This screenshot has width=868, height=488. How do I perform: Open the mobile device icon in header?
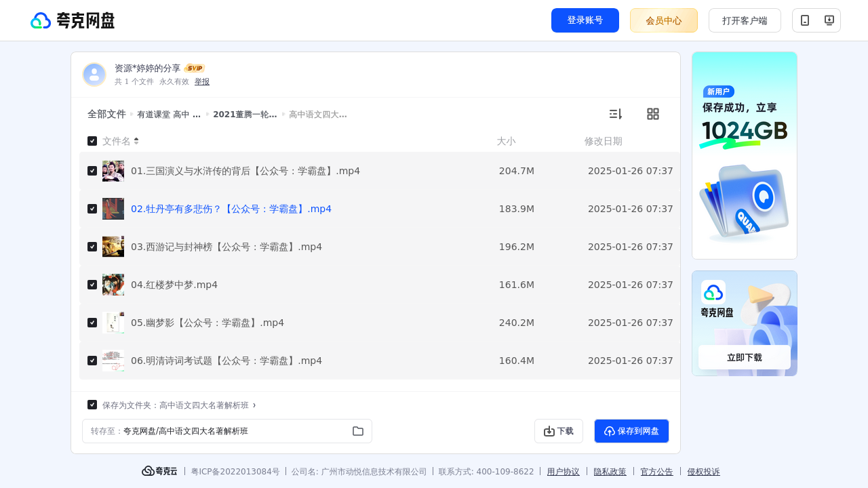pyautogui.click(x=805, y=20)
